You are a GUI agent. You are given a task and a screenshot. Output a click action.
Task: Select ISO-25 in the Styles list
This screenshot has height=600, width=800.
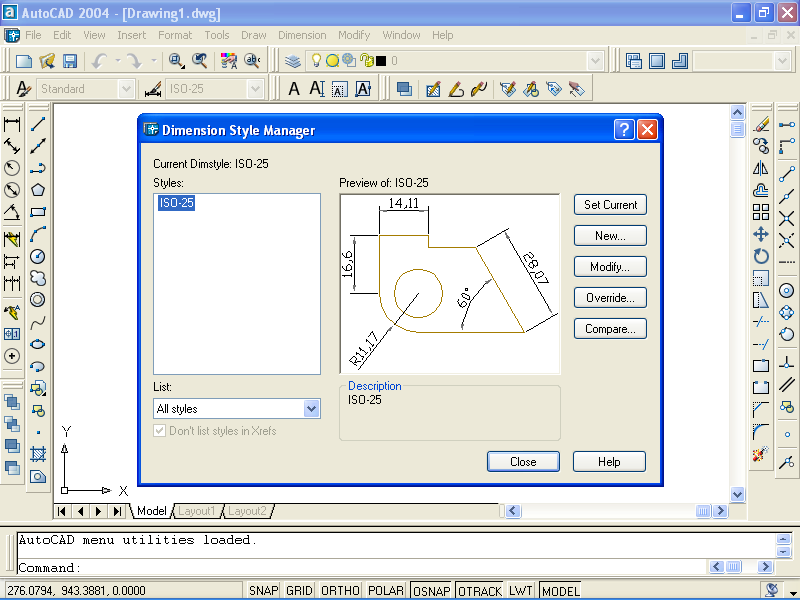point(176,203)
